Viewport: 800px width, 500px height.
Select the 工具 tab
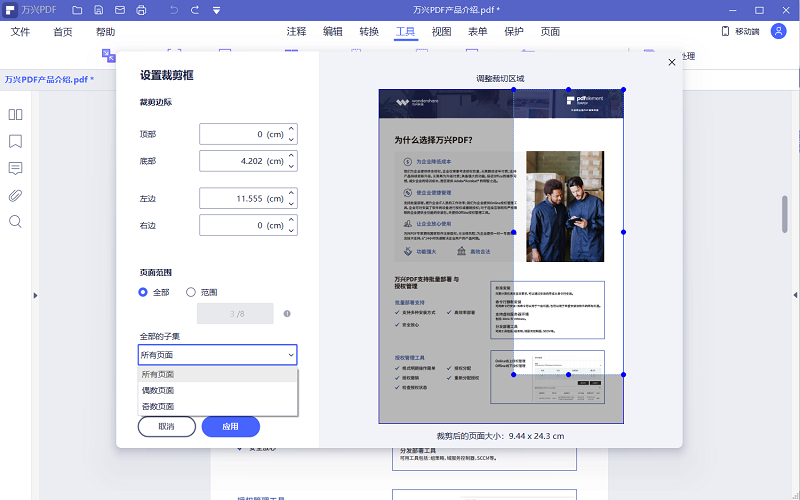pos(406,32)
